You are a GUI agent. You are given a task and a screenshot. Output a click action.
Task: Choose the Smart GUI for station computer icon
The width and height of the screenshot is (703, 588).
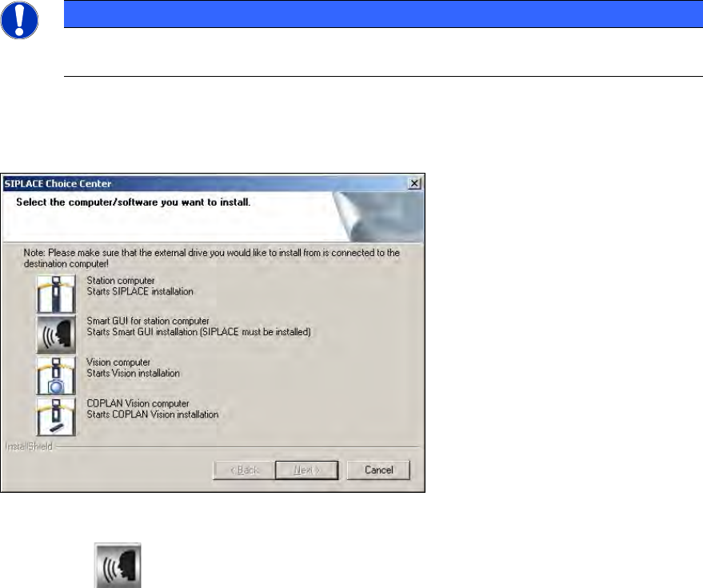[56, 334]
